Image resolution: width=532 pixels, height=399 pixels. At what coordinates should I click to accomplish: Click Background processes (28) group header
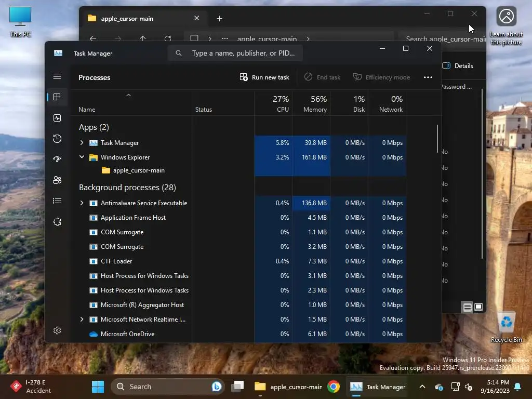tap(127, 187)
